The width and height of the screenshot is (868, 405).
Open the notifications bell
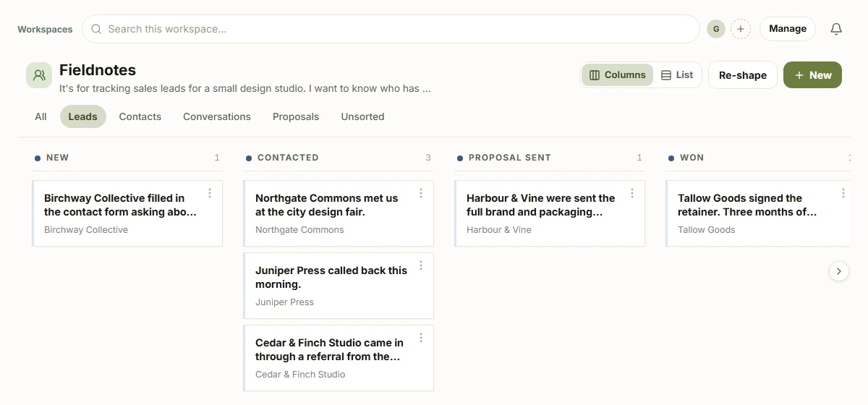[836, 29]
